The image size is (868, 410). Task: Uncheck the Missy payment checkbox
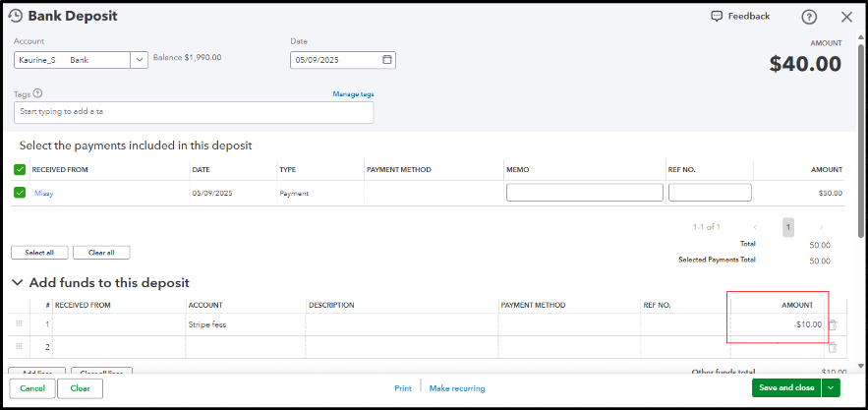[20, 193]
